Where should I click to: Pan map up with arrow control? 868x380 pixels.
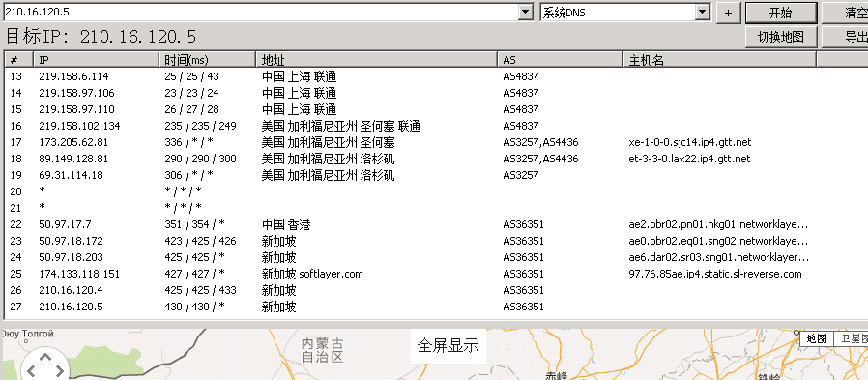[x=44, y=358]
